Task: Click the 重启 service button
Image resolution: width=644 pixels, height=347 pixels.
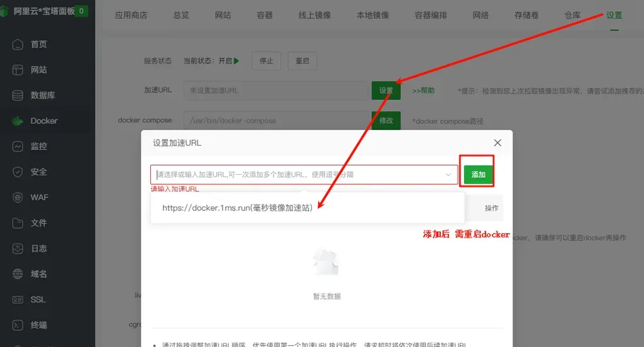Action: pos(302,61)
